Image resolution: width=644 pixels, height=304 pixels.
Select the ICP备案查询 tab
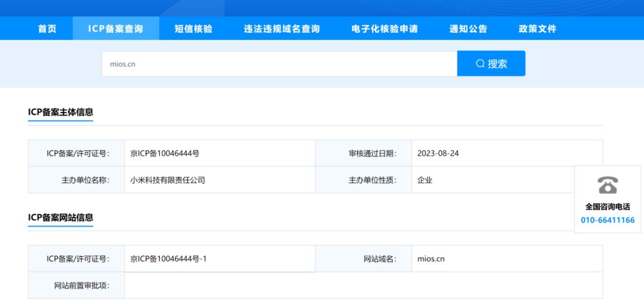pyautogui.click(x=115, y=29)
